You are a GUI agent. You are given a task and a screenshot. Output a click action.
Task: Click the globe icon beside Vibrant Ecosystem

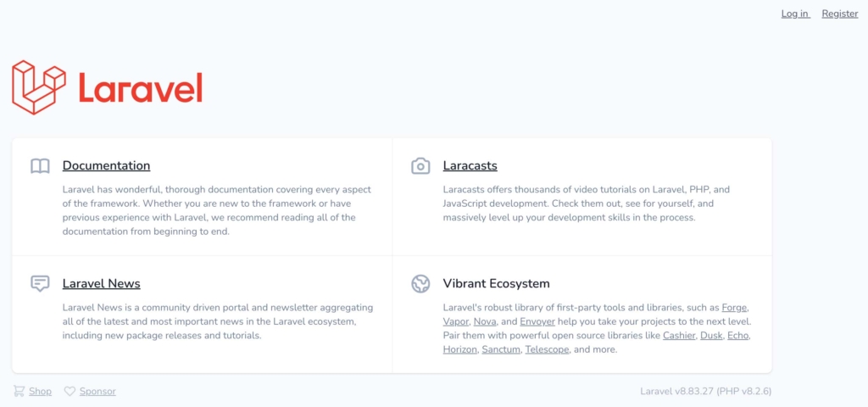(420, 283)
